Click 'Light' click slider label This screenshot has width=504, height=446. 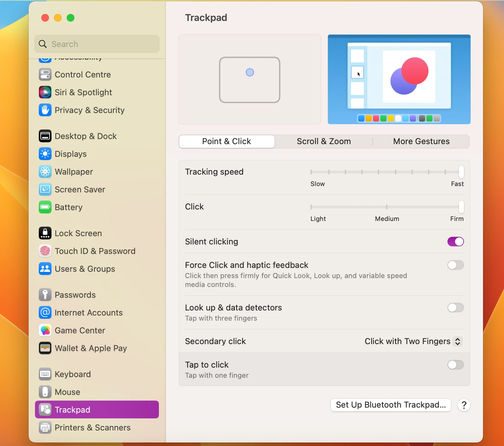(x=318, y=219)
